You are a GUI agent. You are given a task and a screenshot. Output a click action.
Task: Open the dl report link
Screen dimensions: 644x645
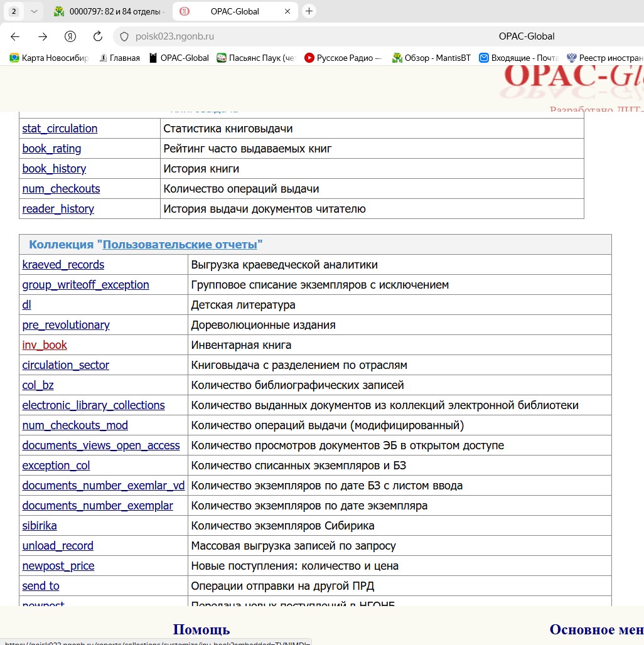pyautogui.click(x=26, y=305)
